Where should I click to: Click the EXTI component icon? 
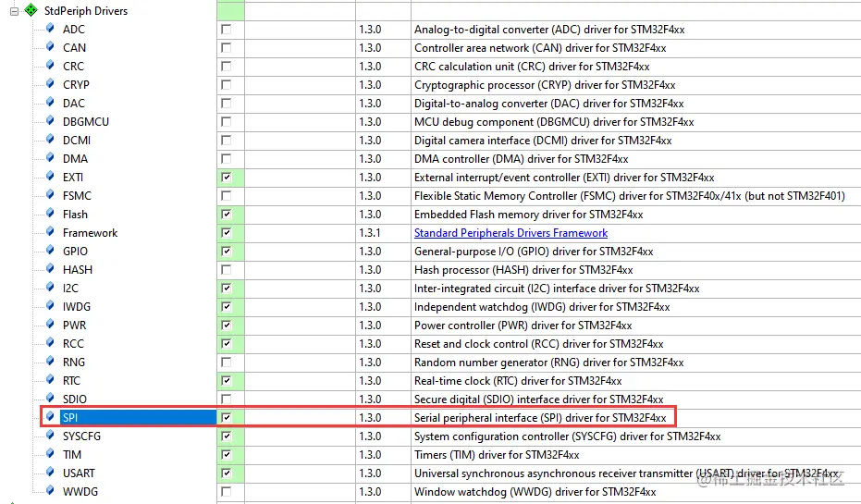pyautogui.click(x=50, y=177)
